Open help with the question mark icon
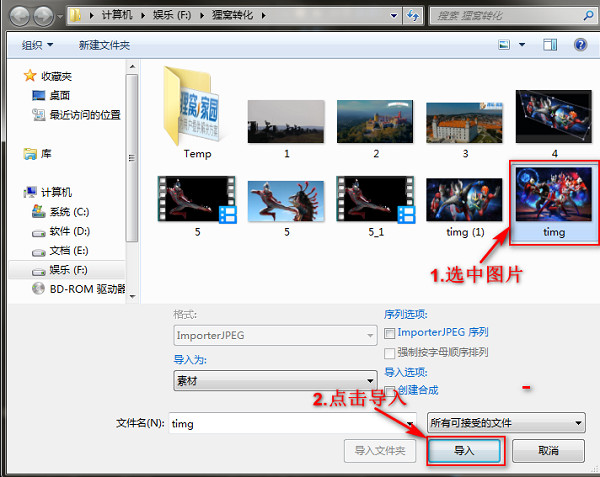This screenshot has height=477, width=600. pyautogui.click(x=580, y=45)
